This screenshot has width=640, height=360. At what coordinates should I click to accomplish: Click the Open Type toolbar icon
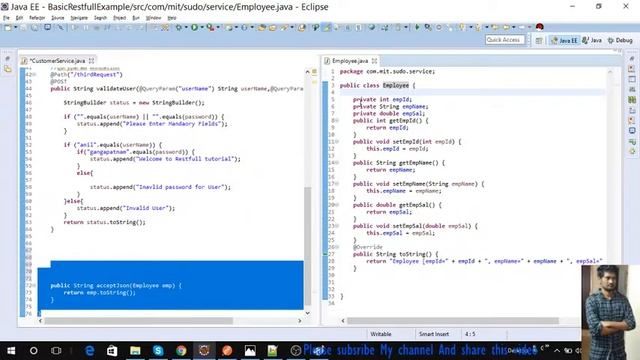pyautogui.click(x=262, y=27)
